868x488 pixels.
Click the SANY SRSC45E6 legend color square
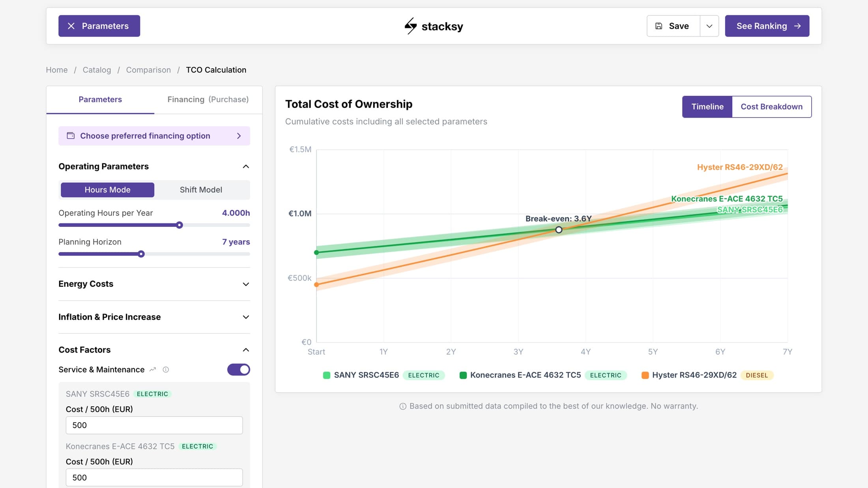(x=327, y=375)
